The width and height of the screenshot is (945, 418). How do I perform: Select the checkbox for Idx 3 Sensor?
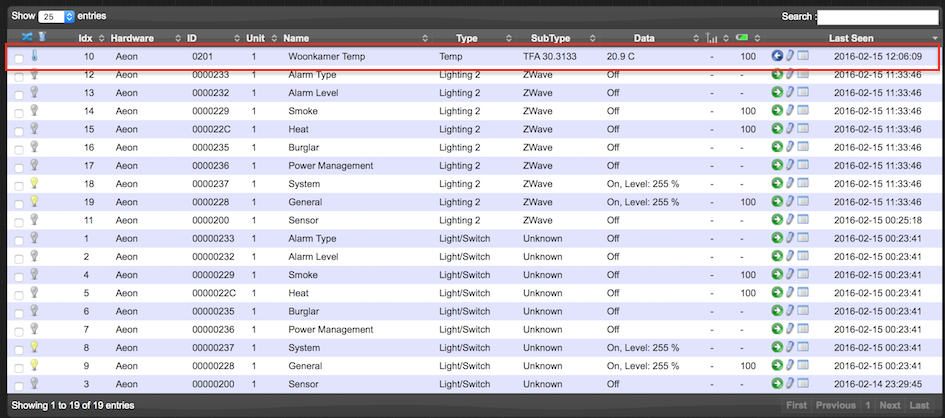19,385
